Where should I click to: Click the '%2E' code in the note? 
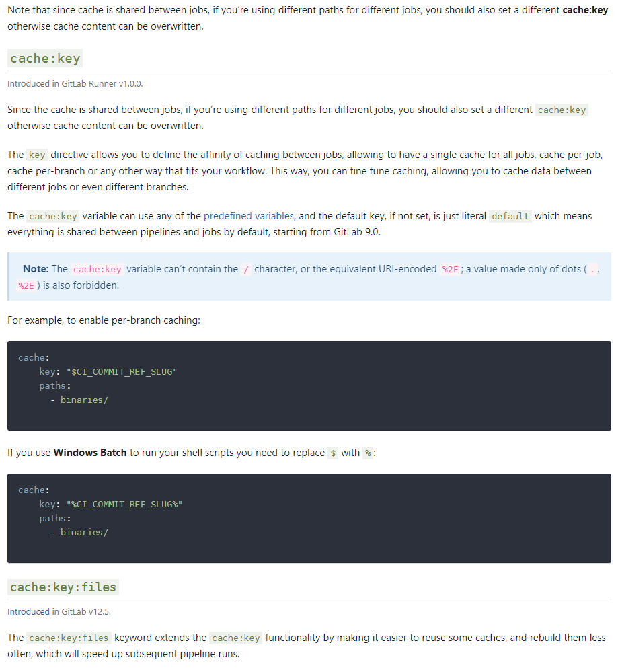click(x=26, y=285)
